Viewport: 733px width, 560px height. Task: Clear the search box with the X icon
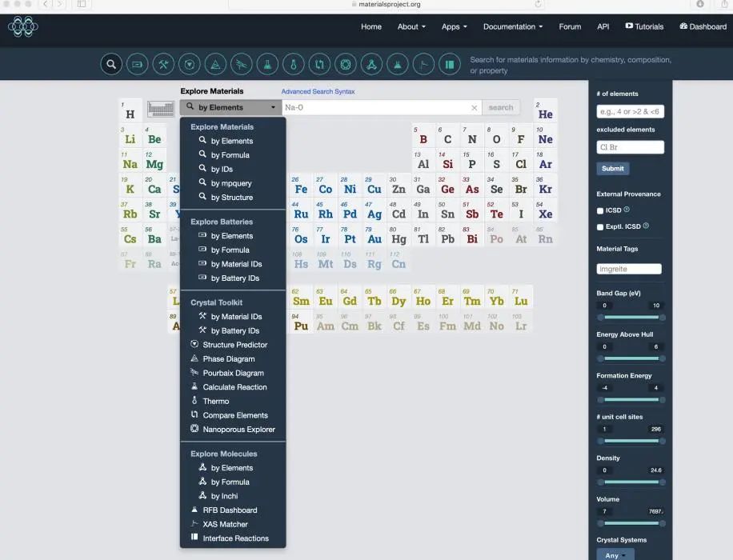click(x=474, y=108)
